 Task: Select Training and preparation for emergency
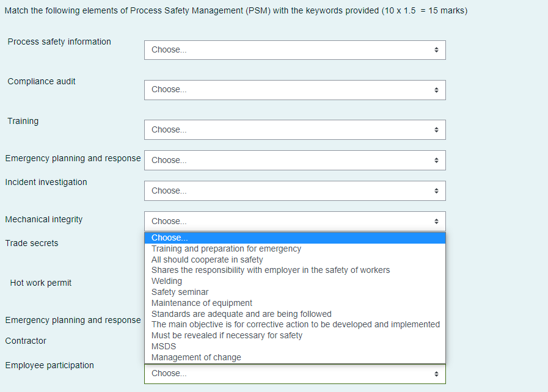pyautogui.click(x=226, y=249)
